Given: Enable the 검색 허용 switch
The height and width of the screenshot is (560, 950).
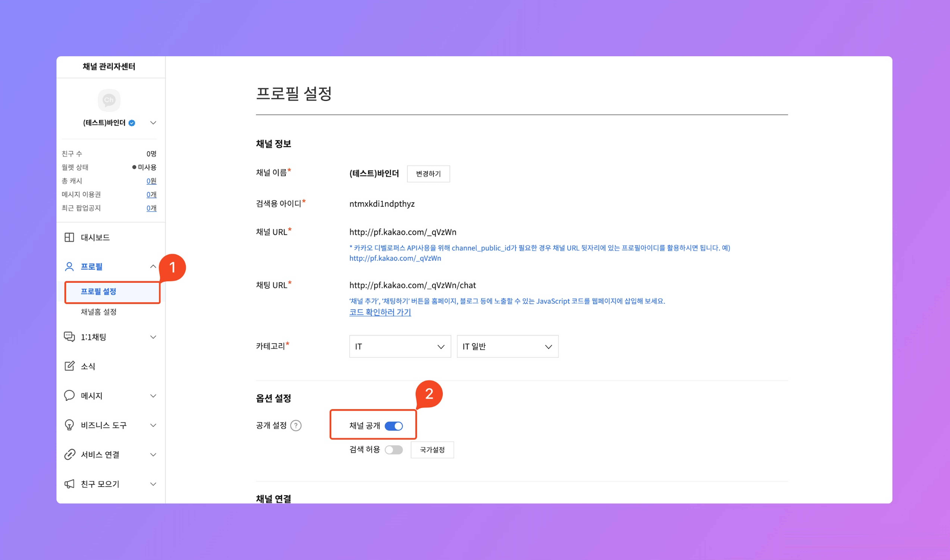Looking at the screenshot, I should 393,450.
